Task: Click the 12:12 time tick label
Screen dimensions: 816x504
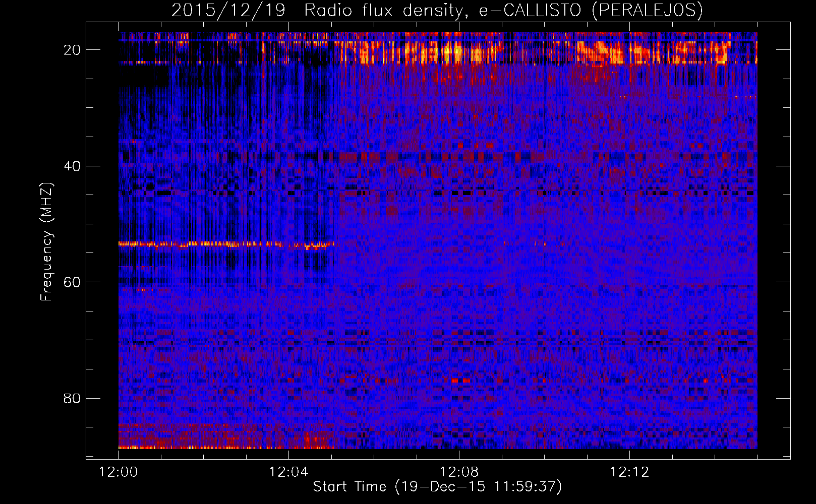Action: 629,472
